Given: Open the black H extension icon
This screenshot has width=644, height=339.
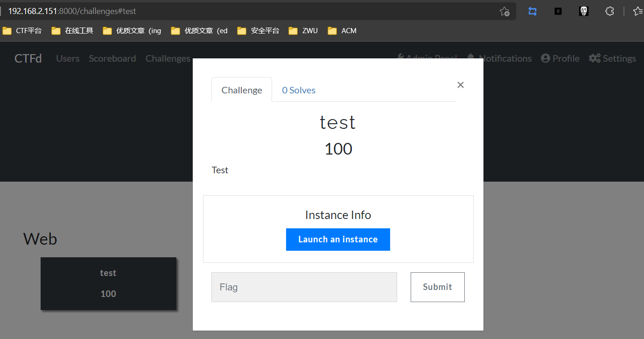Looking at the screenshot, I should coord(558,11).
